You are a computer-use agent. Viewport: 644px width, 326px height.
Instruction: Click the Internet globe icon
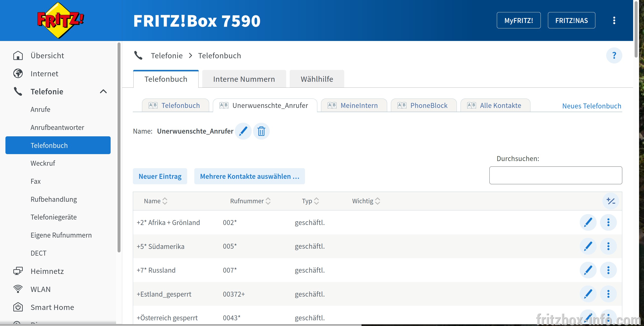click(x=18, y=74)
